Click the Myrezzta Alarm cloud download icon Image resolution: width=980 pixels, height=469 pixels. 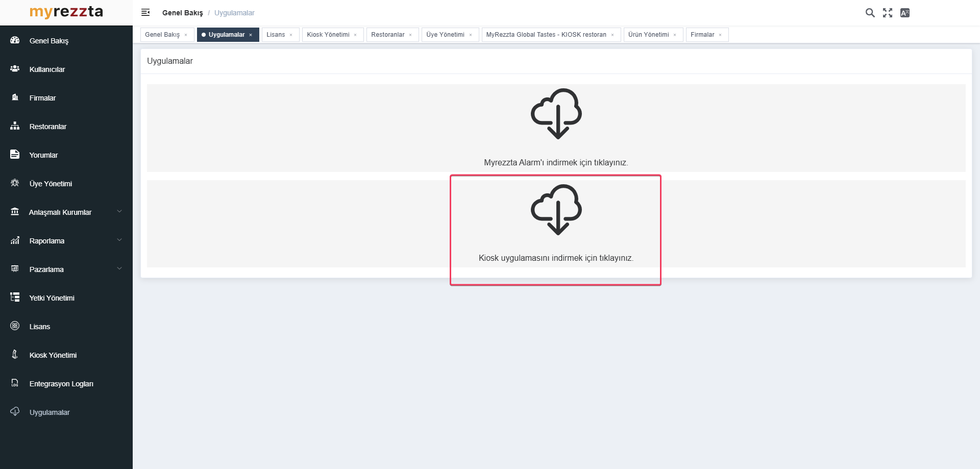(x=556, y=114)
